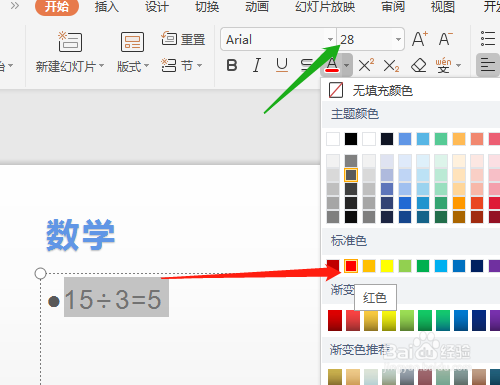Toggle bold formatting

[x=232, y=65]
